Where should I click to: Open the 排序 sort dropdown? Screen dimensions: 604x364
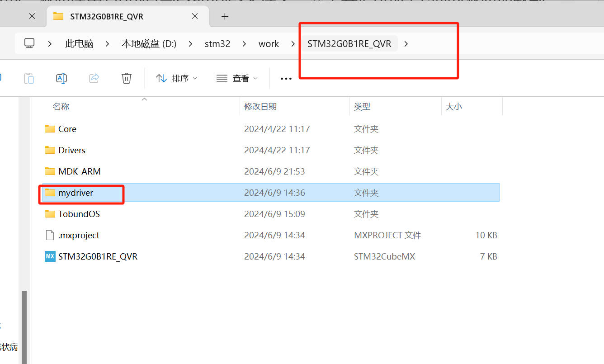point(176,78)
